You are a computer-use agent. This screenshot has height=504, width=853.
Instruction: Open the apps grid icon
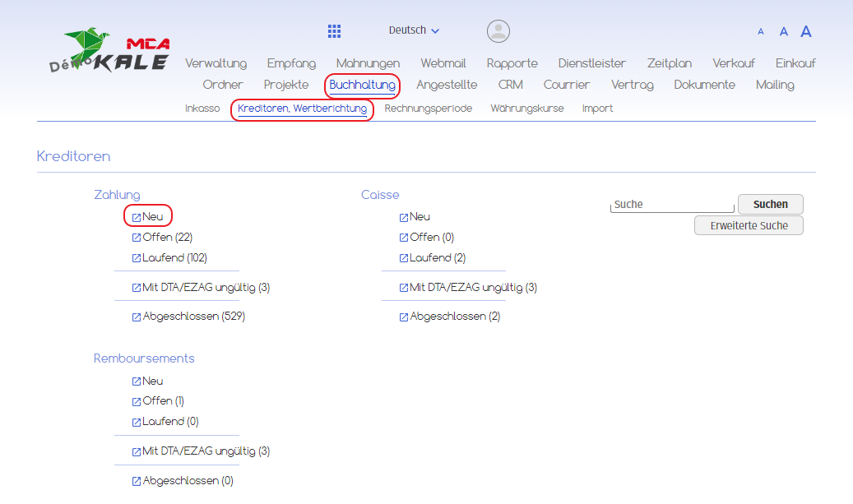(x=334, y=31)
